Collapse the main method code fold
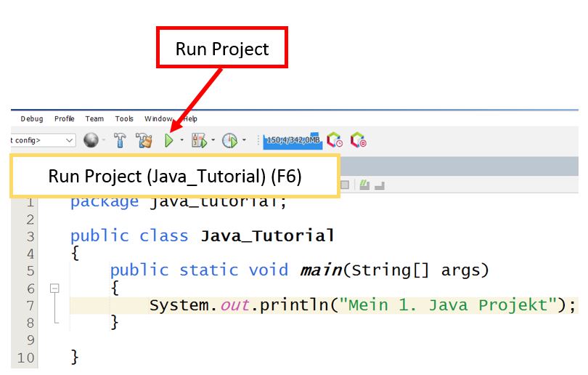The image size is (588, 375). (54, 289)
